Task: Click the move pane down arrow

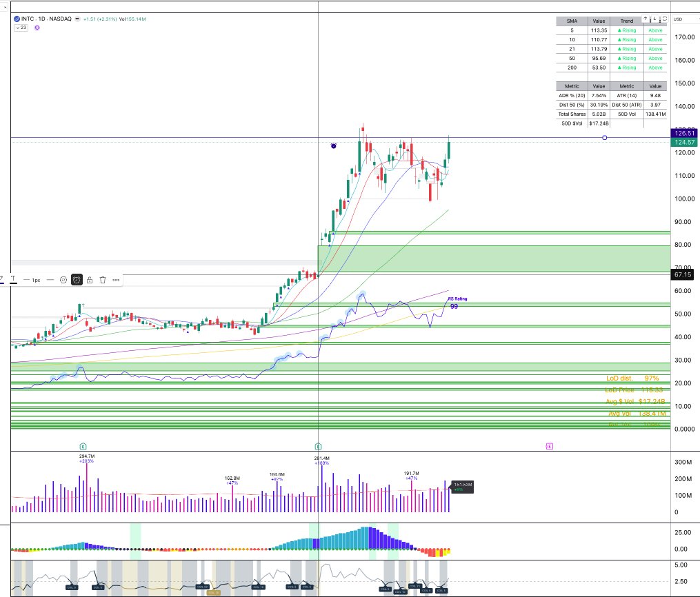Action: [x=654, y=19]
